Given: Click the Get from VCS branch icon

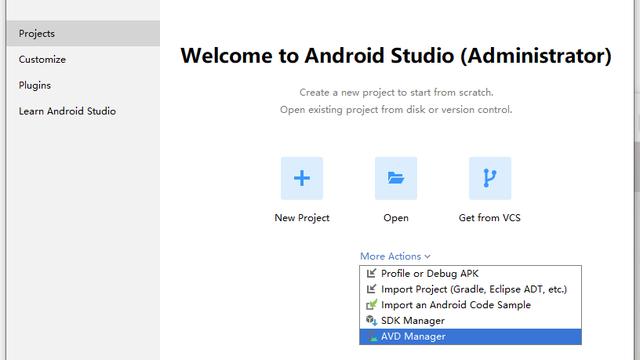Looking at the screenshot, I should point(490,178).
